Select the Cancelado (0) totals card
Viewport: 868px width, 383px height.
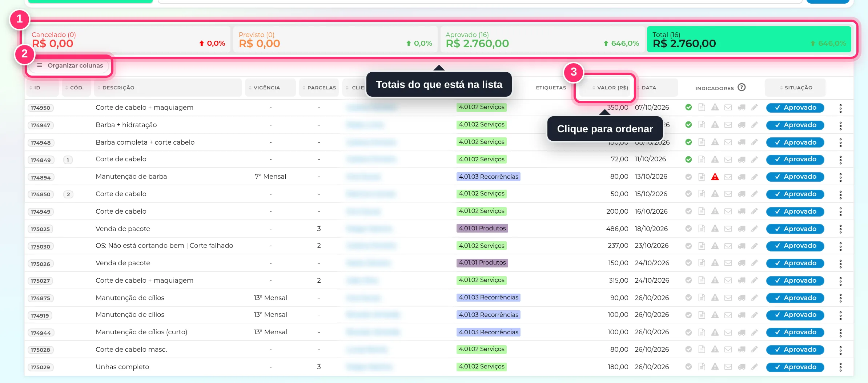click(128, 39)
